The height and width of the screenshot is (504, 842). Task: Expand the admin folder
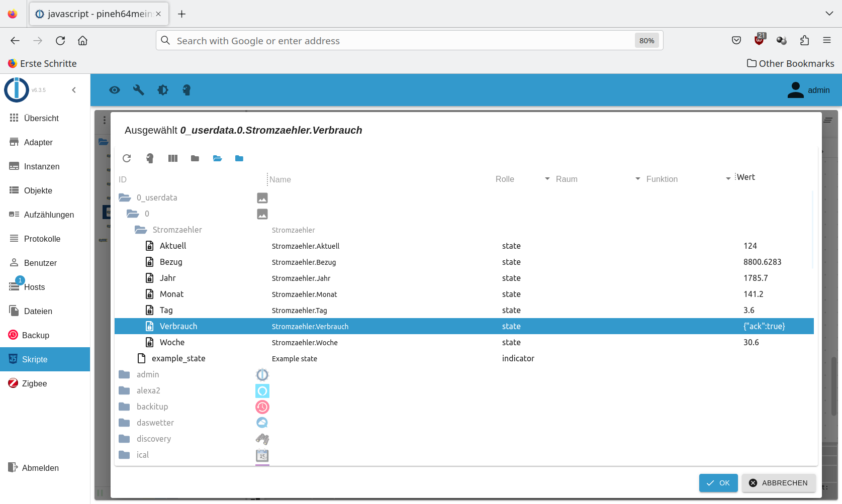tap(124, 374)
